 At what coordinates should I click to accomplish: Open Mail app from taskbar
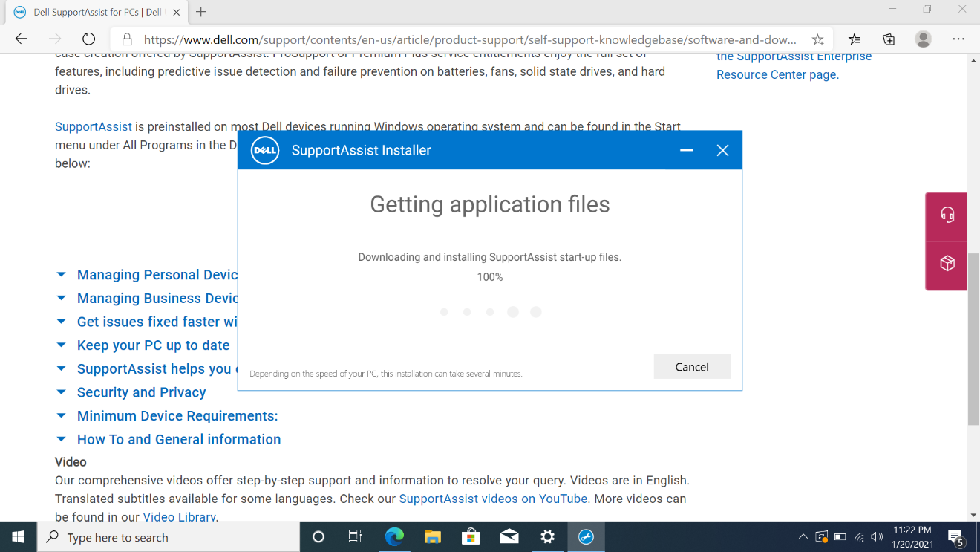click(x=509, y=536)
